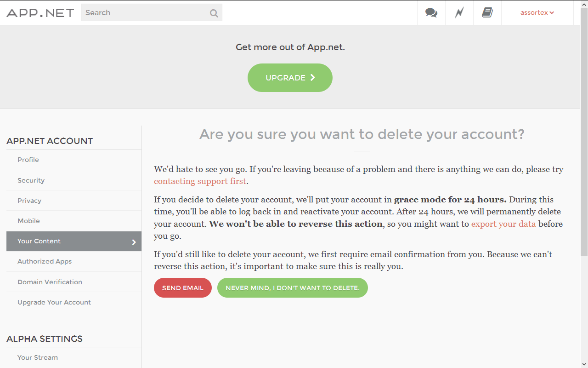Open the messages chat bubbles icon
588x368 pixels.
click(x=431, y=13)
